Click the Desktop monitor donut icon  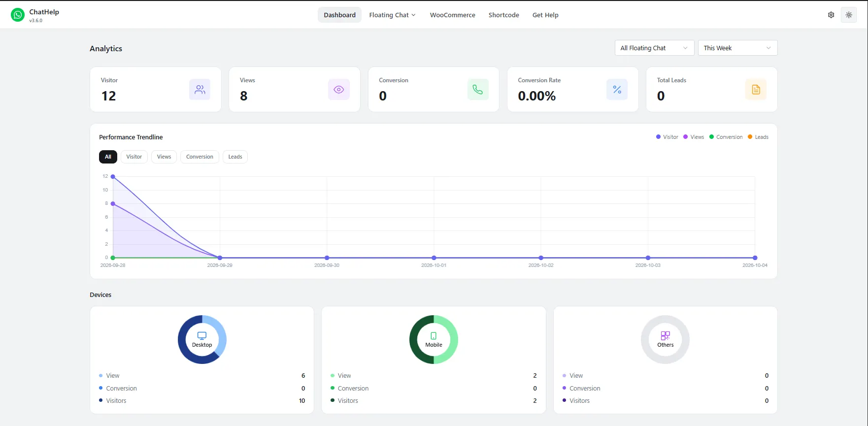coord(202,336)
